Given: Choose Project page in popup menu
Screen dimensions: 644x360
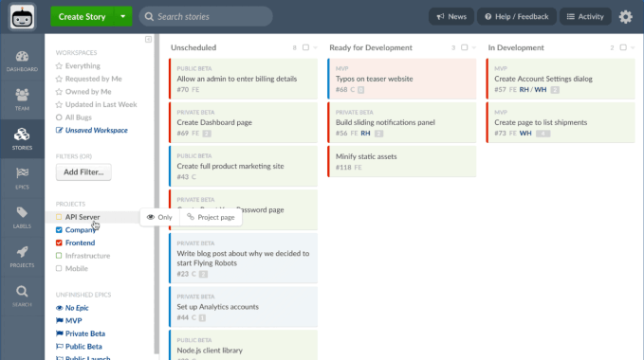Looking at the screenshot, I should coord(211,217).
